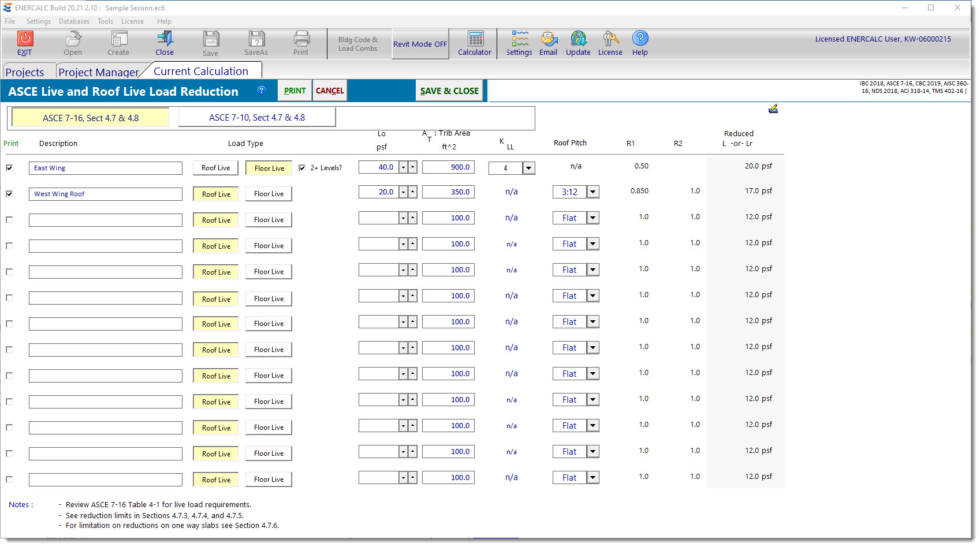Uncheck the East Wing print checkbox
The width and height of the screenshot is (980, 547).
(9, 168)
